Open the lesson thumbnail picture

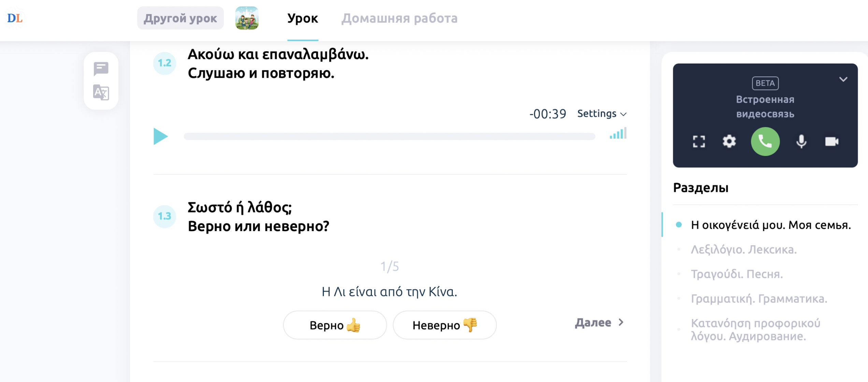point(247,18)
